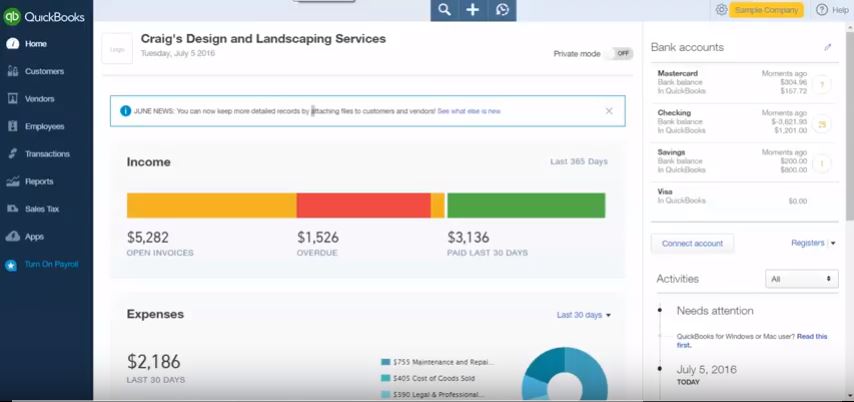Click the QuickBooks logo icon

point(12,17)
